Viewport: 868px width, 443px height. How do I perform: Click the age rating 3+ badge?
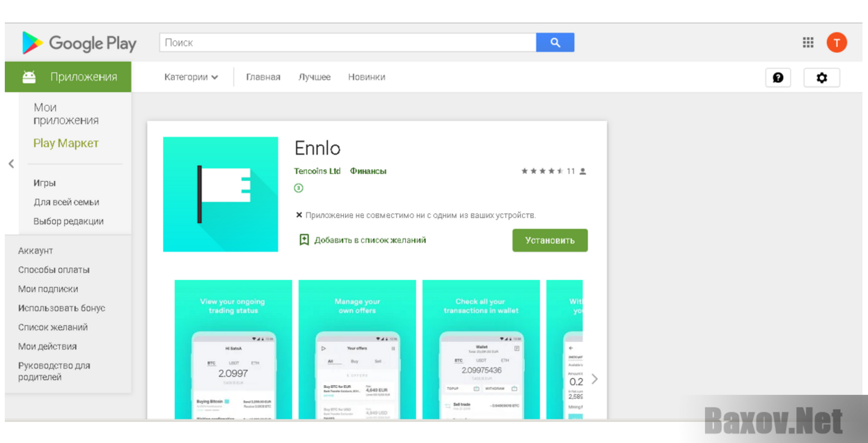pyautogui.click(x=299, y=188)
